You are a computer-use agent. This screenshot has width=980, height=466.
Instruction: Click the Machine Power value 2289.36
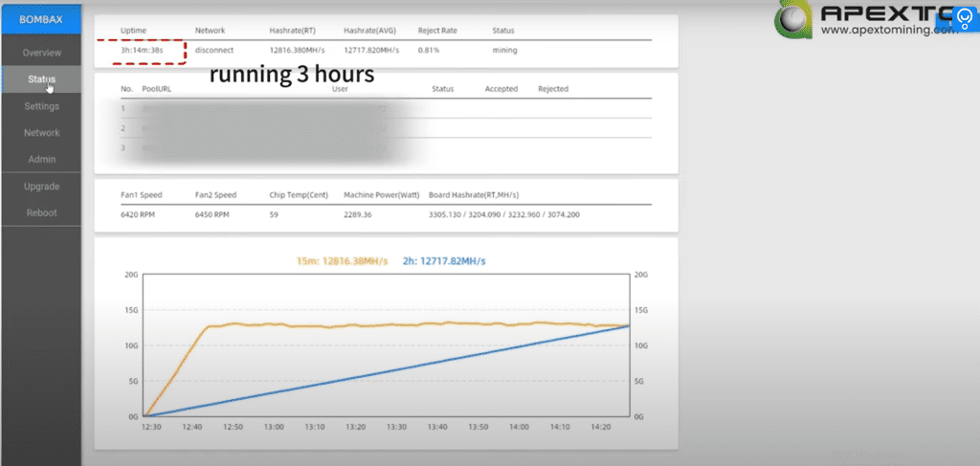362,214
